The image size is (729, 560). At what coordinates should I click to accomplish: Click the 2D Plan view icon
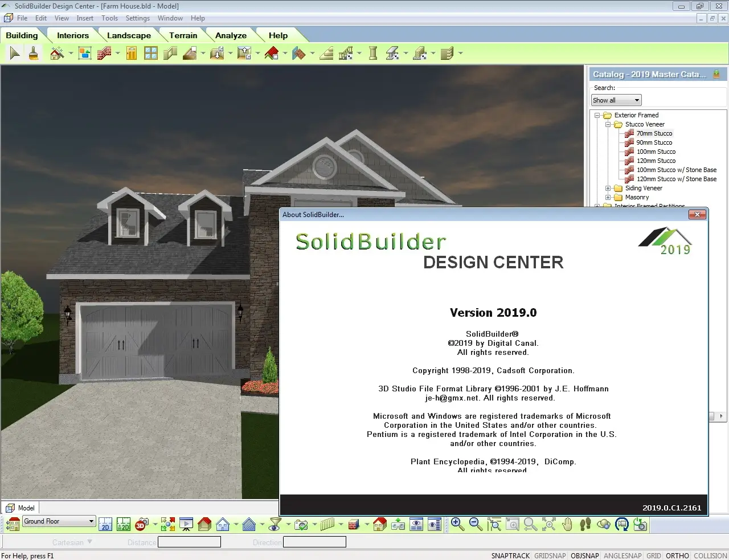pyautogui.click(x=105, y=524)
